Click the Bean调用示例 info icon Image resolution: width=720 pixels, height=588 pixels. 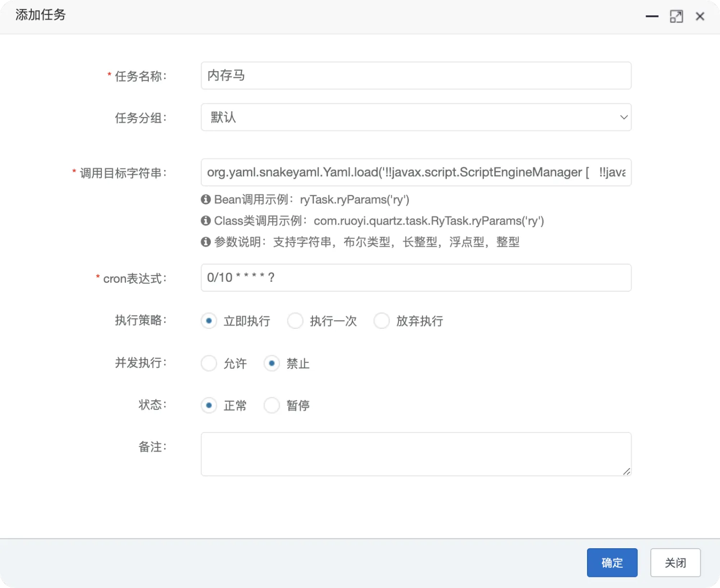tap(206, 199)
